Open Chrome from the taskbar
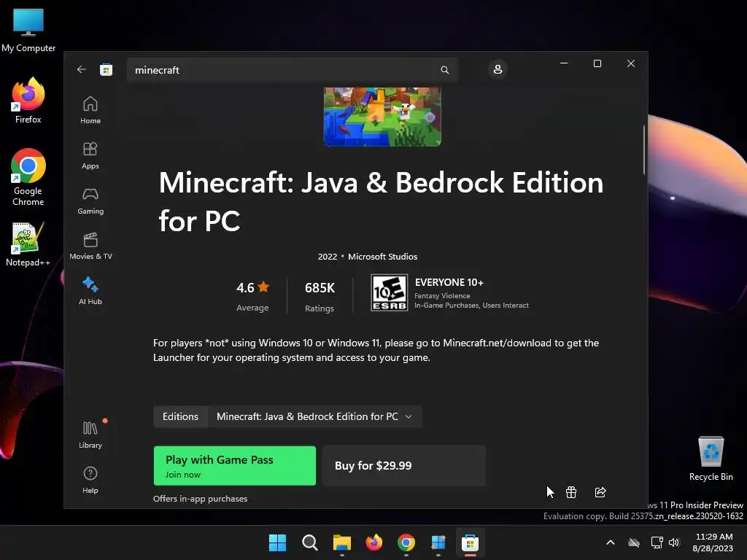The height and width of the screenshot is (560, 747). tap(406, 542)
